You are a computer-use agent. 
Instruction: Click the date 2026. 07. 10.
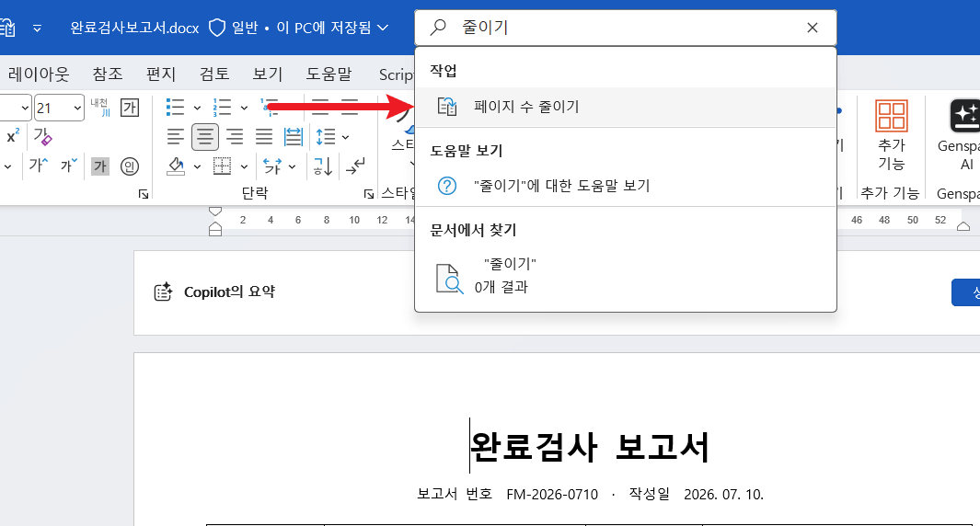coord(724,495)
